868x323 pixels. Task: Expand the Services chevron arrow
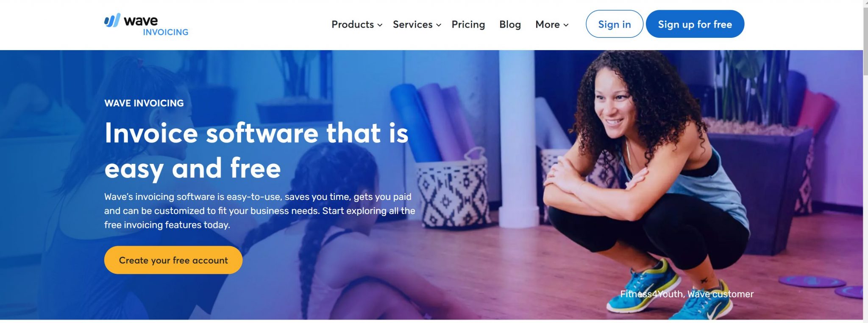[439, 25]
